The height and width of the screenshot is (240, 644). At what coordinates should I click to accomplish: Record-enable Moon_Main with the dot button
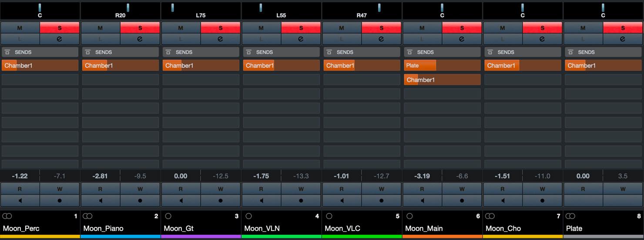pos(462,200)
